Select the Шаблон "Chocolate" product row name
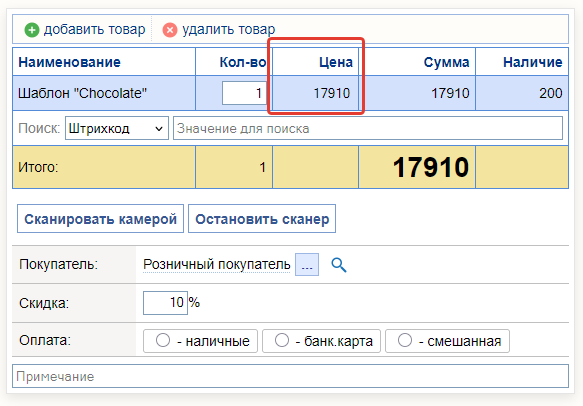This screenshot has width=583, height=406. click(83, 93)
